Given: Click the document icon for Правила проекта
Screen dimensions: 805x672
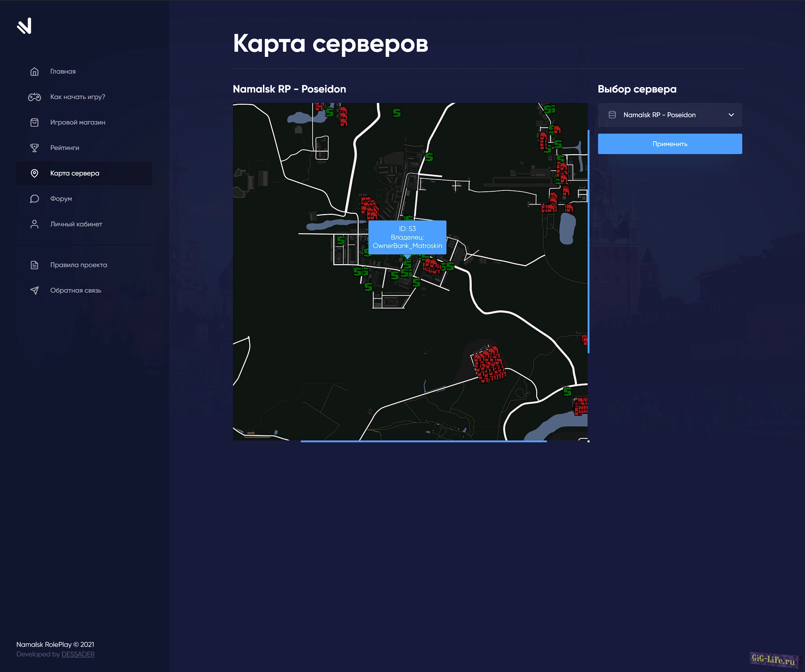Looking at the screenshot, I should coord(34,265).
